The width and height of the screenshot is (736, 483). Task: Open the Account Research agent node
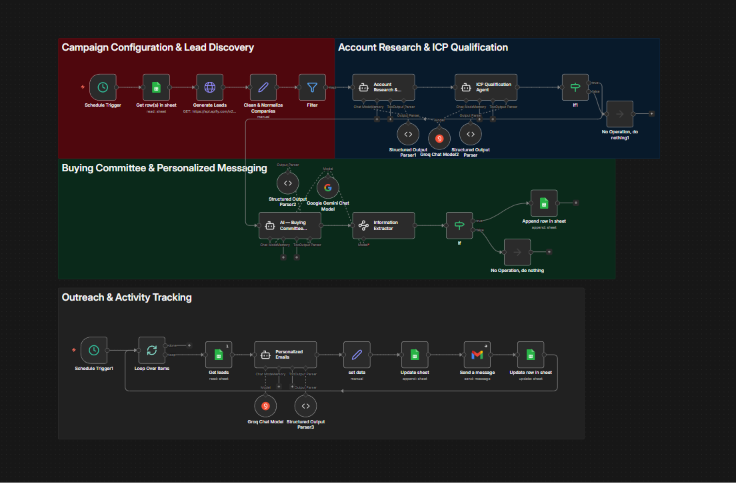[x=383, y=87]
